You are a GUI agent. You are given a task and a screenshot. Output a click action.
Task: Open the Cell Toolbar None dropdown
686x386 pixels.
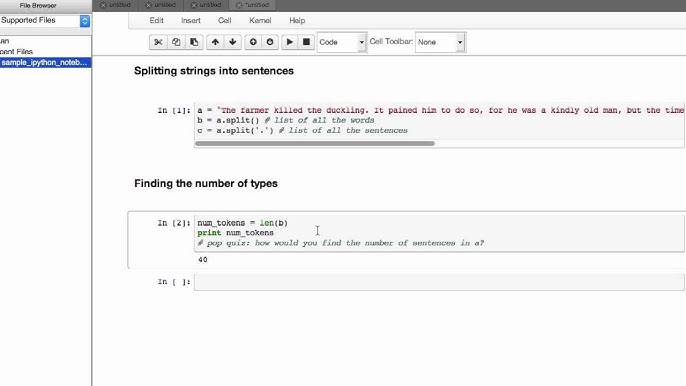coord(440,42)
